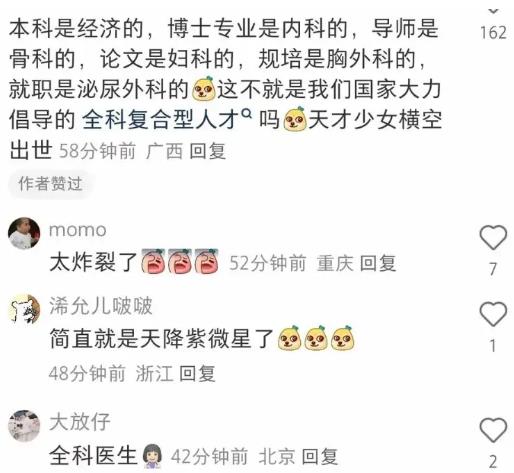The width and height of the screenshot is (514, 473).
Task: Tap the 全科复合型人才 search link
Action: pyautogui.click(x=161, y=120)
